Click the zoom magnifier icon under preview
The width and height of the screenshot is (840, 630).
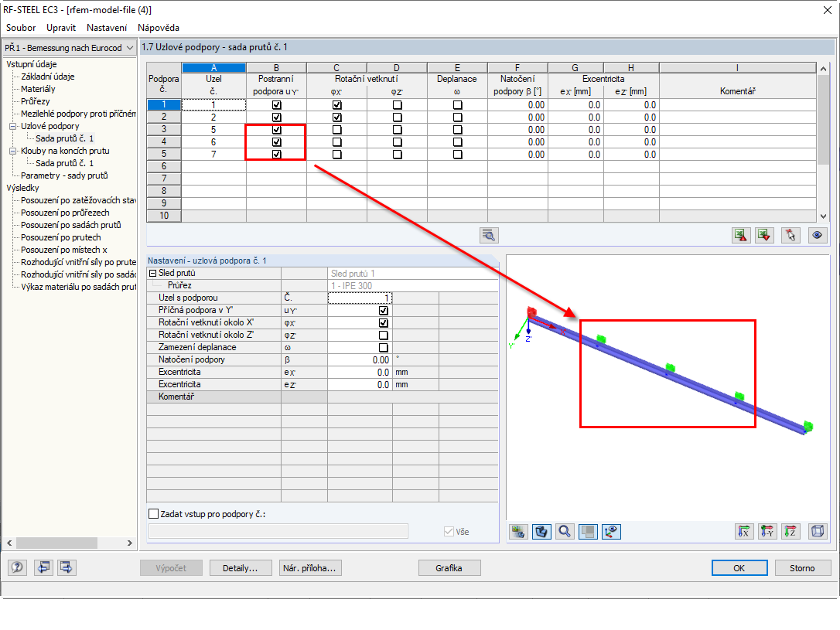pos(565,532)
